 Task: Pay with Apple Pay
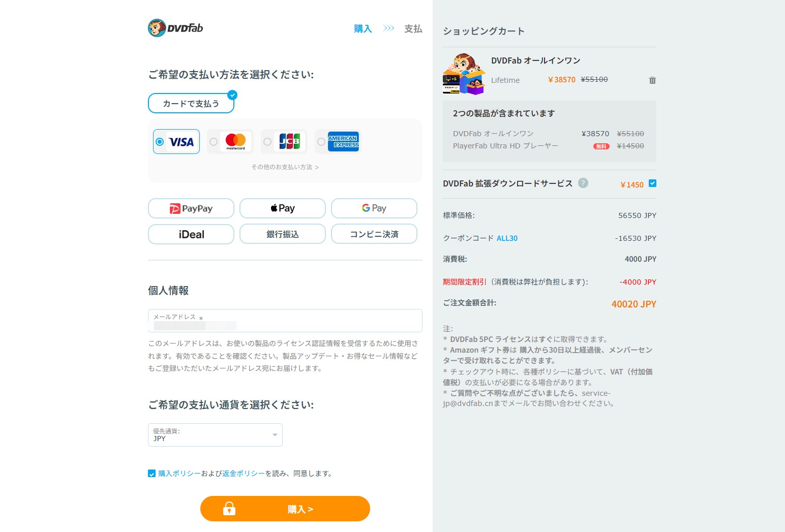(283, 208)
